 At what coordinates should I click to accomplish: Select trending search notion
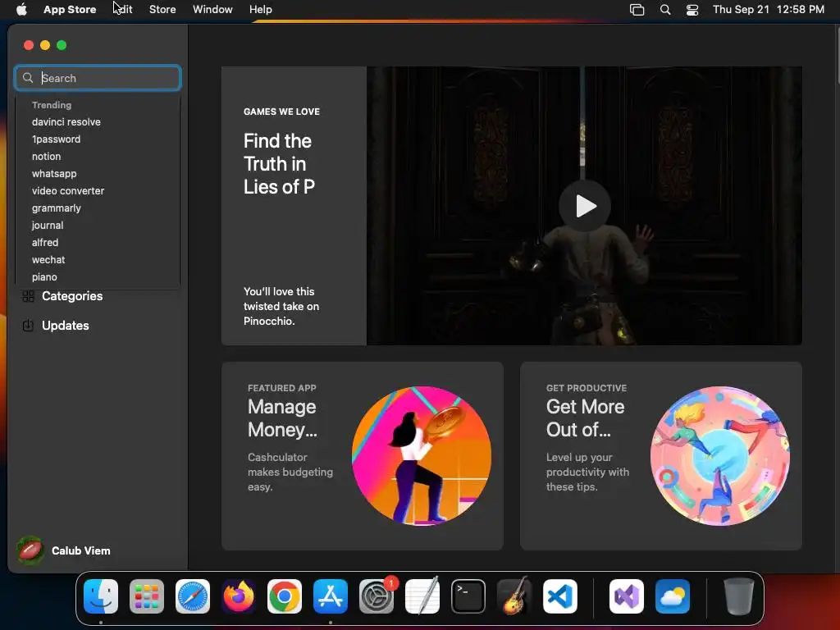[x=46, y=157]
